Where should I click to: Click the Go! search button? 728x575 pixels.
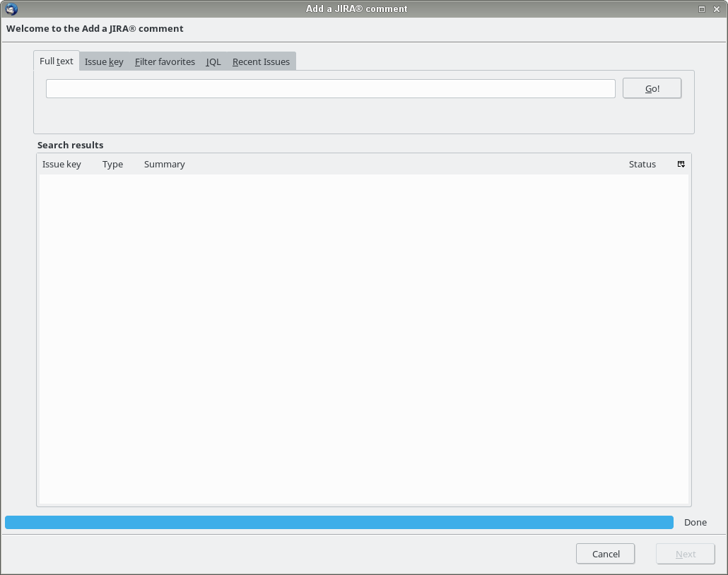[x=652, y=88]
